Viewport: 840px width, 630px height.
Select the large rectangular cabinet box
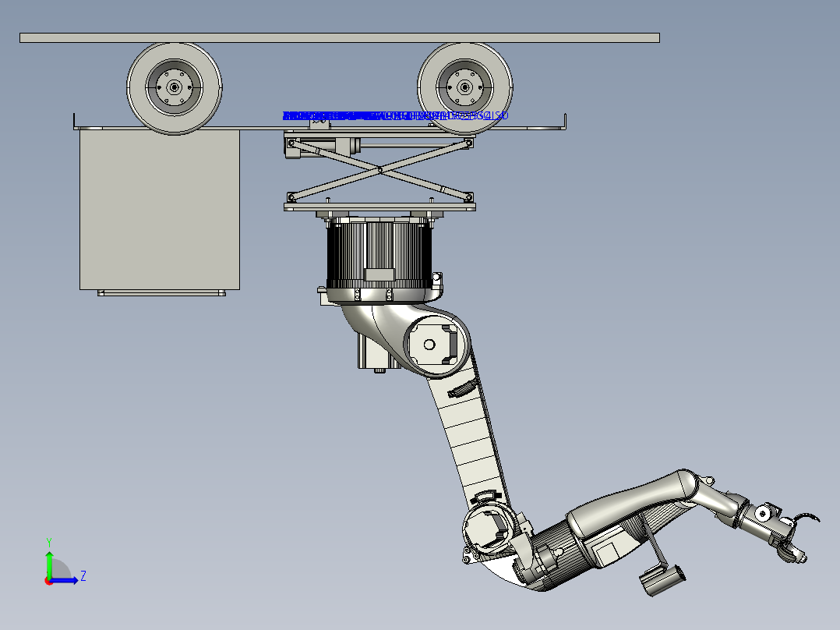click(160, 210)
